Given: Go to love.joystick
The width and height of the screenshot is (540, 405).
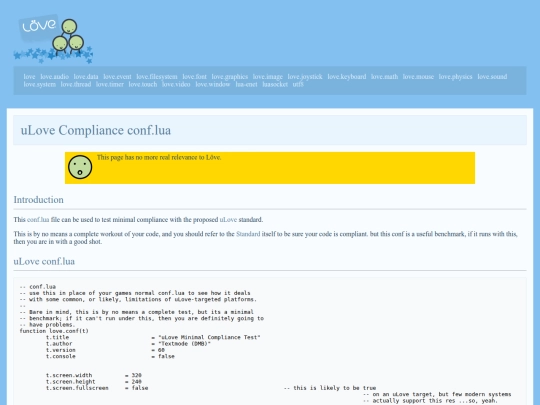Looking at the screenshot, I should tap(305, 76).
